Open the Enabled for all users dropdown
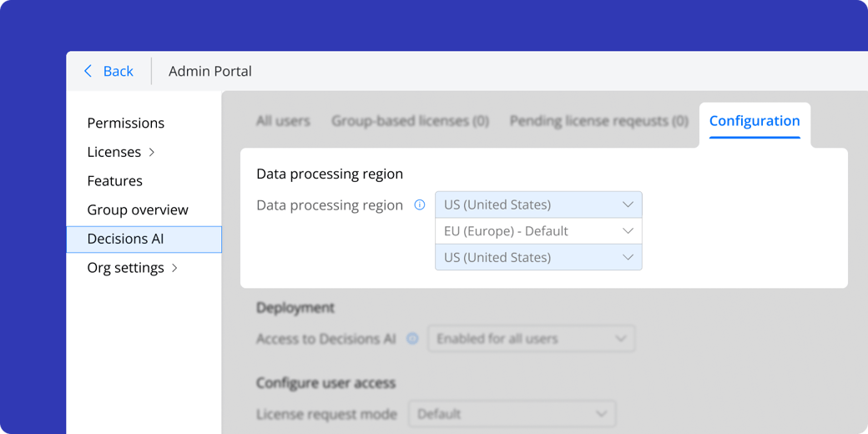868x434 pixels. [x=532, y=339]
